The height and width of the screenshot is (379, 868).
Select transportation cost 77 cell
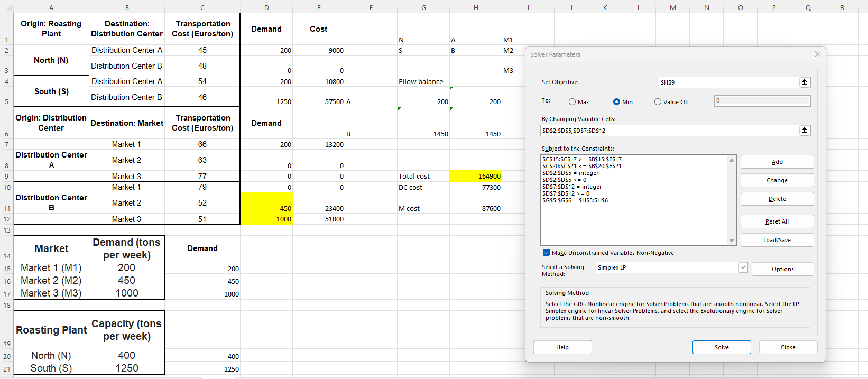click(202, 176)
